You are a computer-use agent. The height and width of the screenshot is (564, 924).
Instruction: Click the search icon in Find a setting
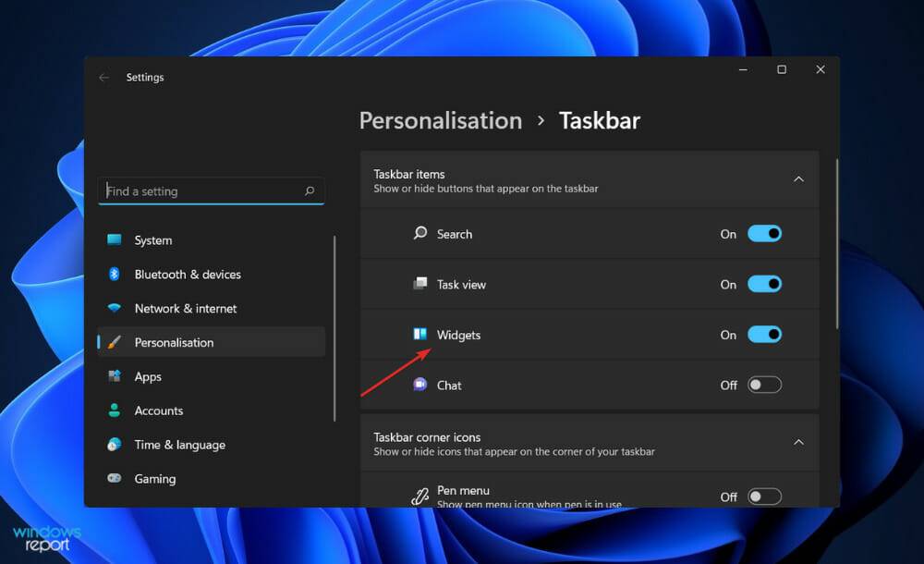click(310, 190)
